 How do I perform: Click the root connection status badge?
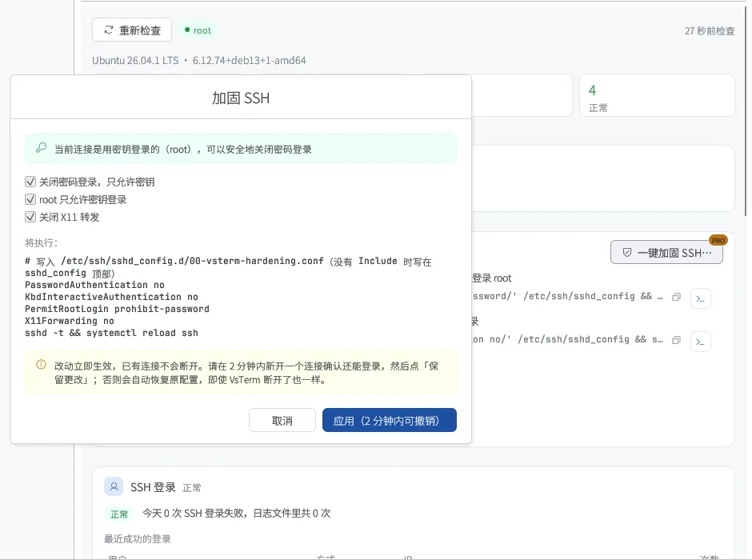point(198,30)
